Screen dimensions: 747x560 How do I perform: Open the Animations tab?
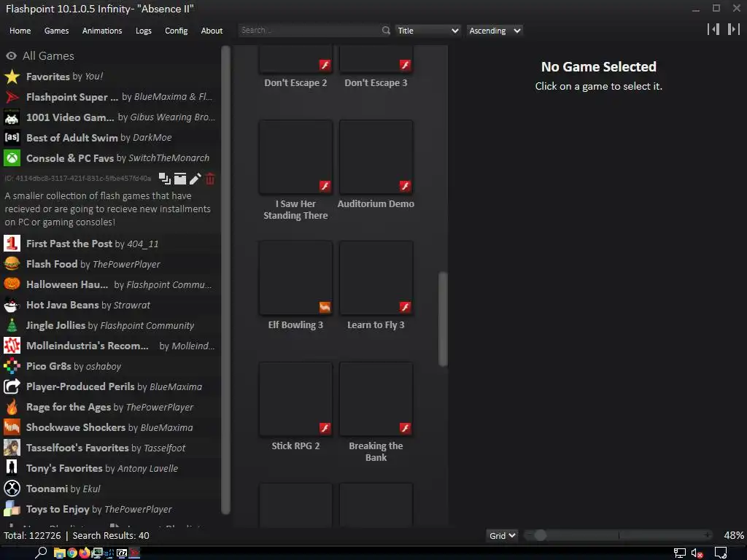tap(102, 31)
